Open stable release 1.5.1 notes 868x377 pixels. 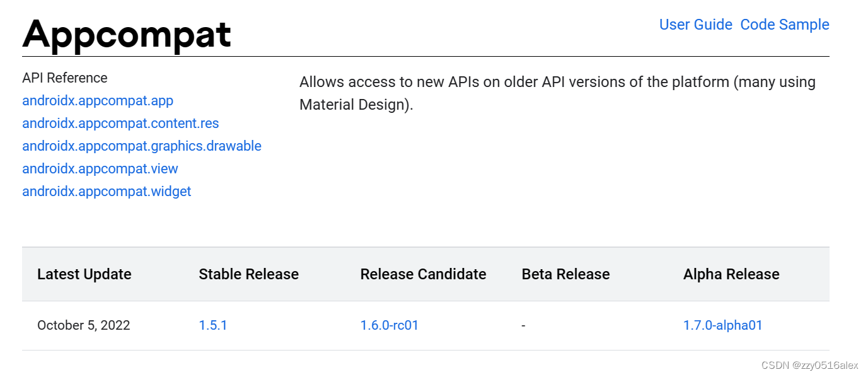click(x=213, y=325)
